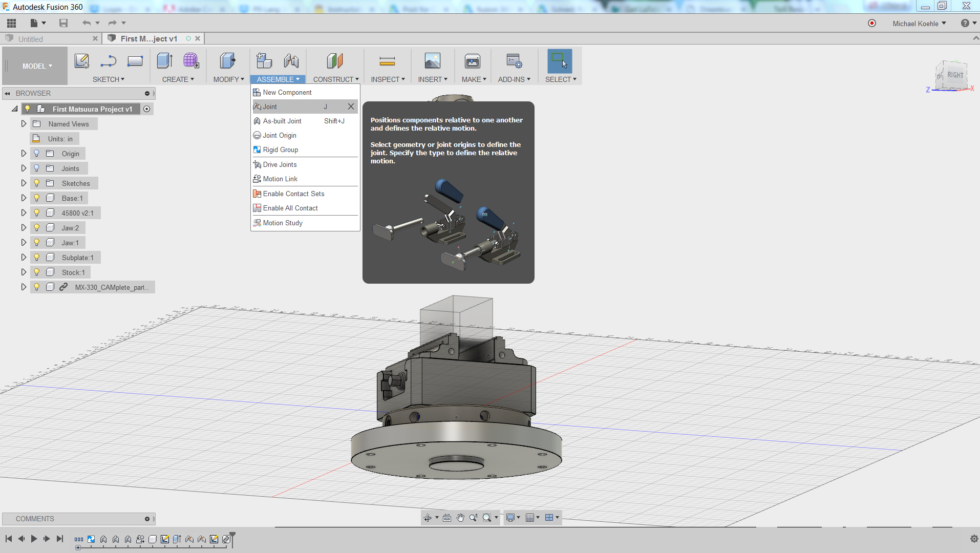This screenshot has width=980, height=553.
Task: Expand the Sketches folder in browser
Action: 24,183
